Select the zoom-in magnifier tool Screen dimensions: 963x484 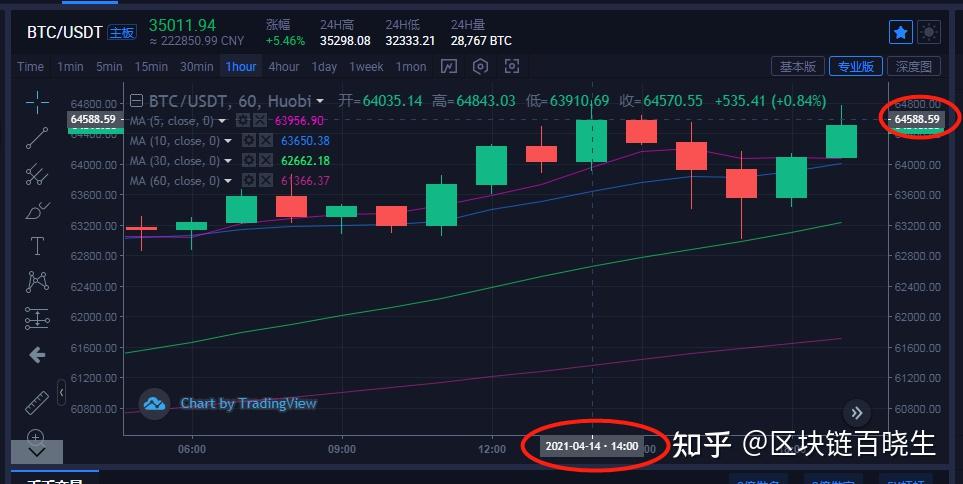36,436
